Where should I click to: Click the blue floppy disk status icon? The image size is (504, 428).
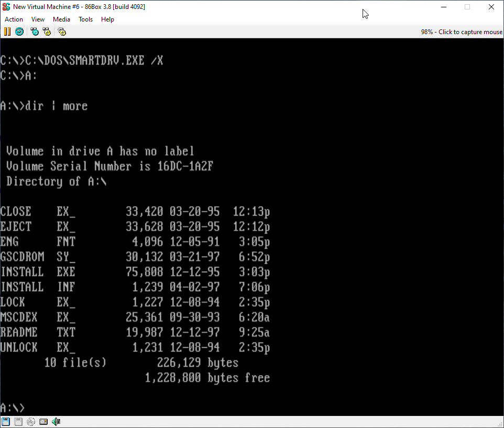coord(6,422)
